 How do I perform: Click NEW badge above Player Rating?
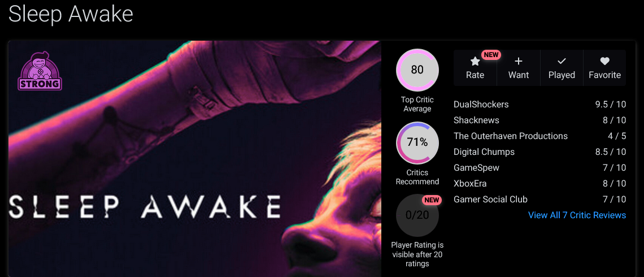click(x=432, y=200)
